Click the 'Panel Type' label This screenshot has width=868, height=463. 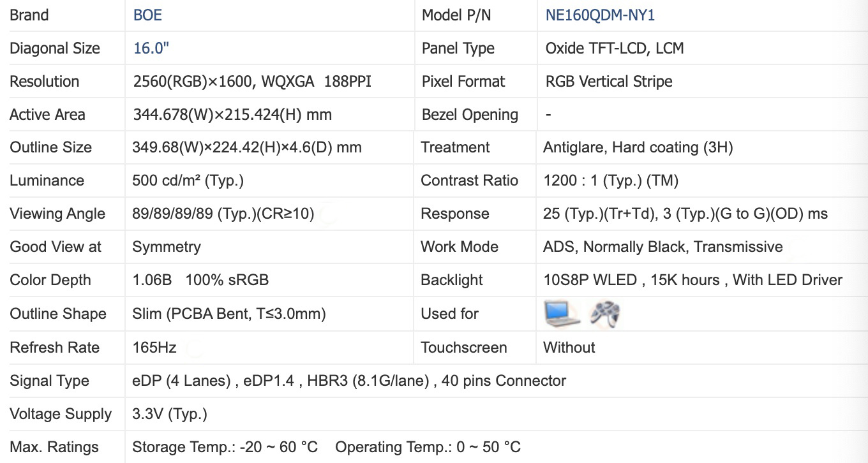pyautogui.click(x=458, y=48)
